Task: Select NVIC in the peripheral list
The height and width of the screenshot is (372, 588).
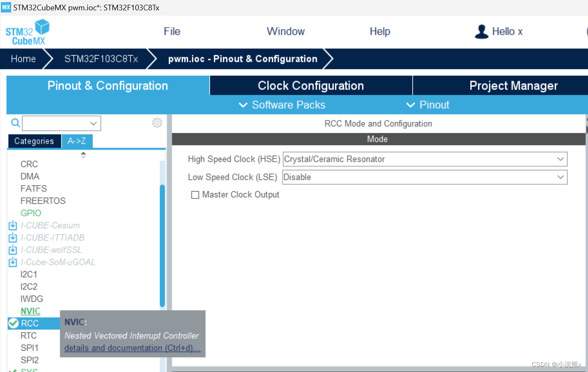Action: pyautogui.click(x=30, y=311)
